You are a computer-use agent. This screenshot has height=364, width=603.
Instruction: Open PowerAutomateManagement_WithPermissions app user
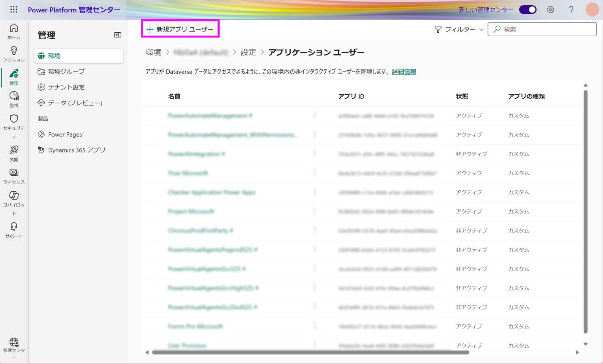(x=233, y=135)
